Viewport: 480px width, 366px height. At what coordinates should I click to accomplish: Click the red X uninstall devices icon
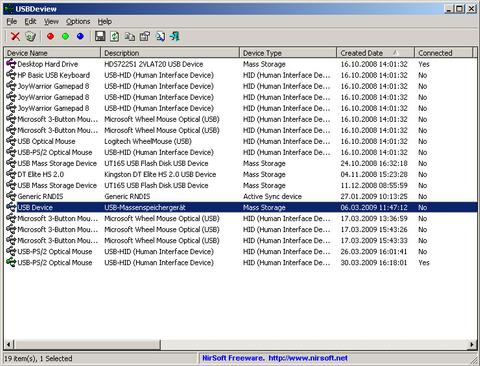(15, 36)
